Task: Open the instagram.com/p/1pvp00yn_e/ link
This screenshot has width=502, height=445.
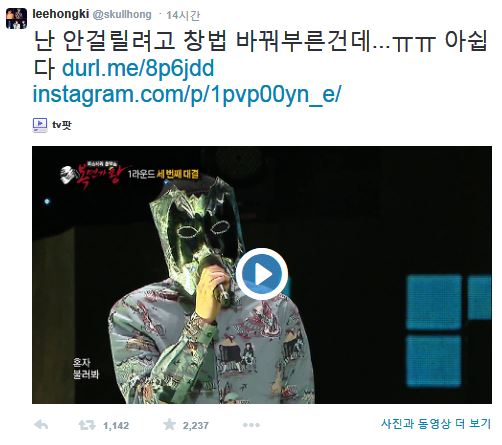Action: [x=187, y=95]
